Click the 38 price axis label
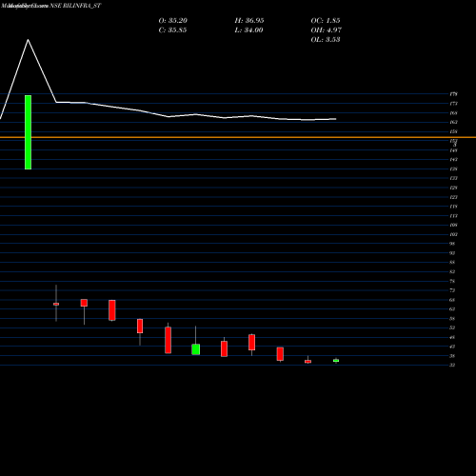Viewport: 476px width, 476px height. click(452, 356)
